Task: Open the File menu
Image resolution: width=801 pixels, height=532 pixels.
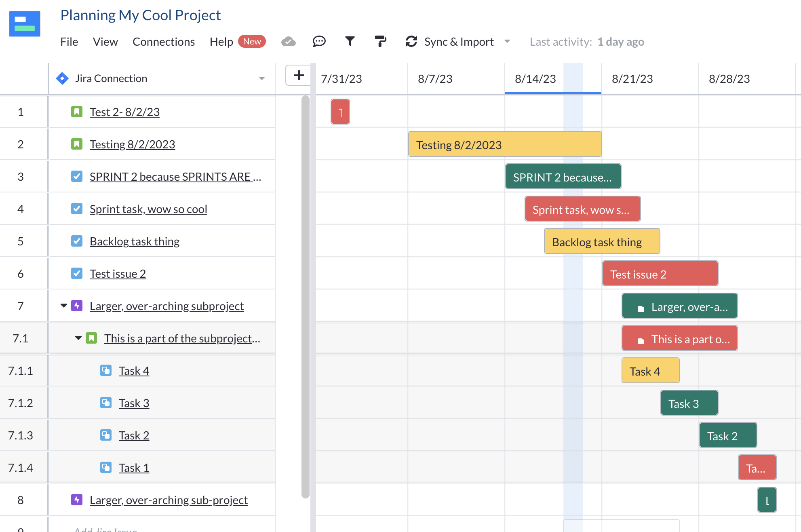Action: click(69, 42)
